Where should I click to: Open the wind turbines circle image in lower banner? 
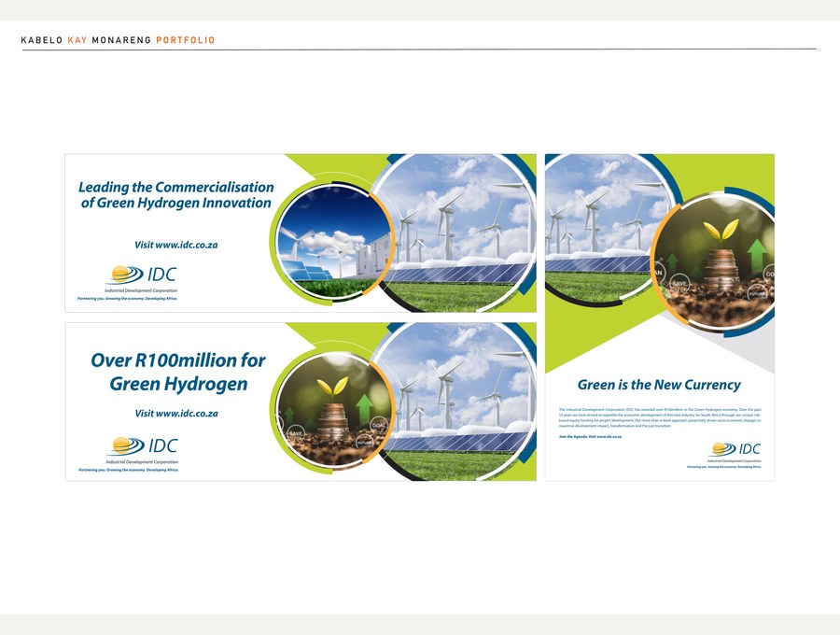click(x=455, y=402)
